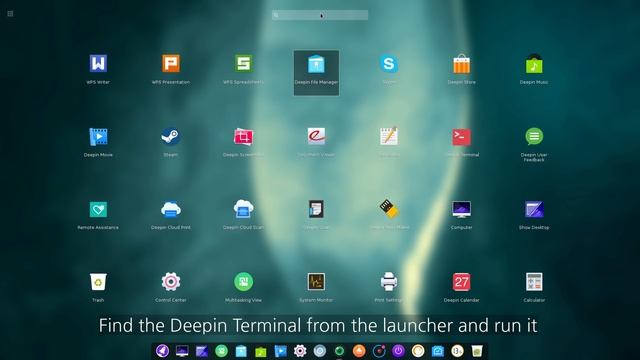Screen dimensions: 640x360
Task: Open the green shopping bag dock icon
Action: point(261,351)
